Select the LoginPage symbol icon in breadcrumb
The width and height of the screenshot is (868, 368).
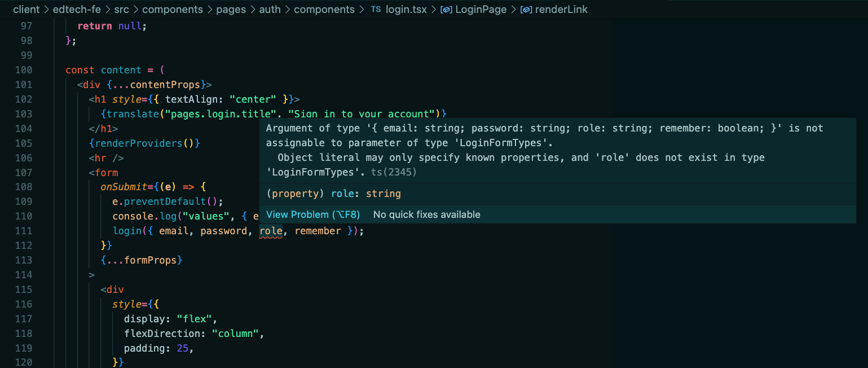click(x=446, y=10)
